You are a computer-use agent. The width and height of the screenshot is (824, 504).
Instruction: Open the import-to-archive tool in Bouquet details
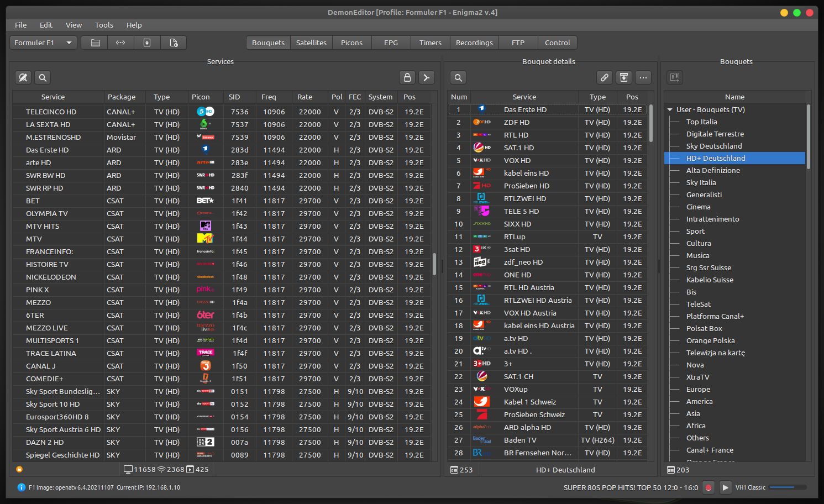pyautogui.click(x=624, y=77)
